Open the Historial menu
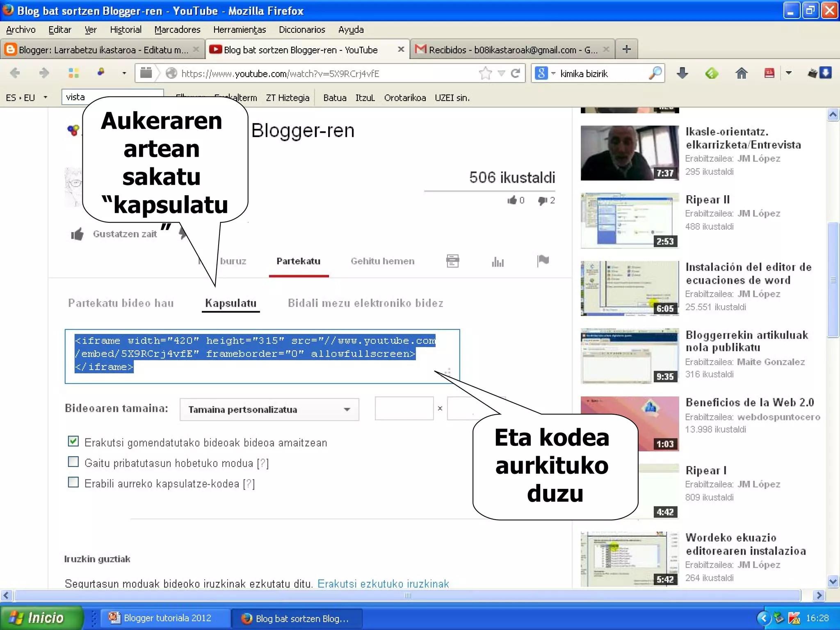This screenshot has height=630, width=840. pyautogui.click(x=126, y=30)
